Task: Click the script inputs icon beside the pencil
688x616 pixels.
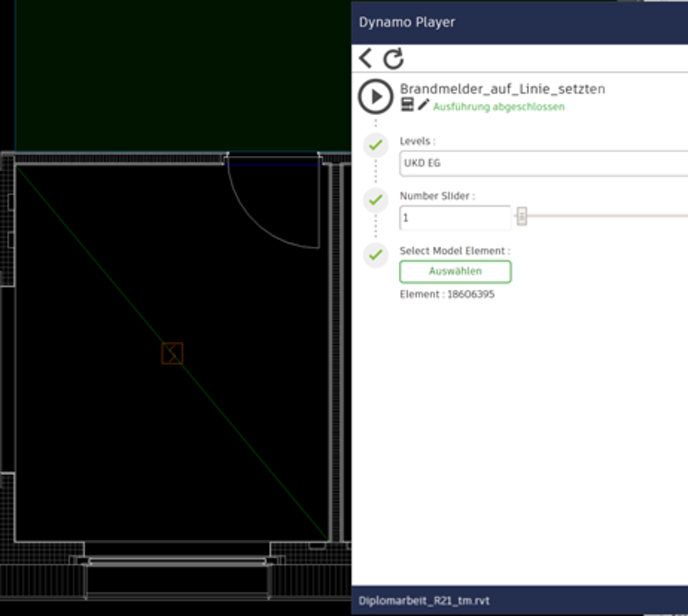Action: pyautogui.click(x=407, y=104)
